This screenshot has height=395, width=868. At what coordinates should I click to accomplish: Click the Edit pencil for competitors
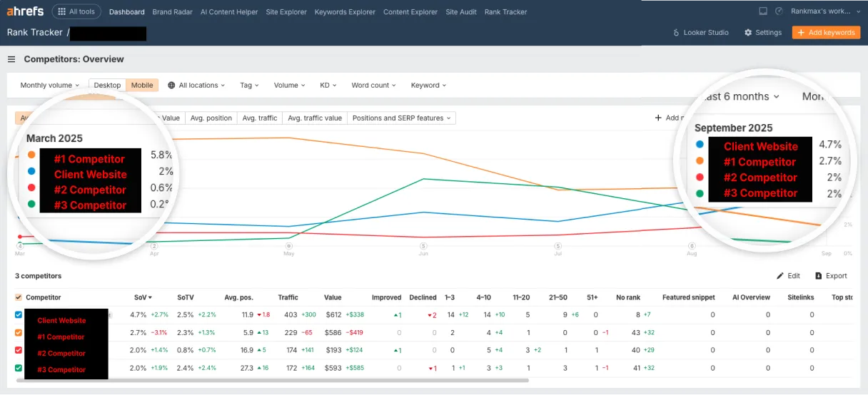[x=788, y=276]
